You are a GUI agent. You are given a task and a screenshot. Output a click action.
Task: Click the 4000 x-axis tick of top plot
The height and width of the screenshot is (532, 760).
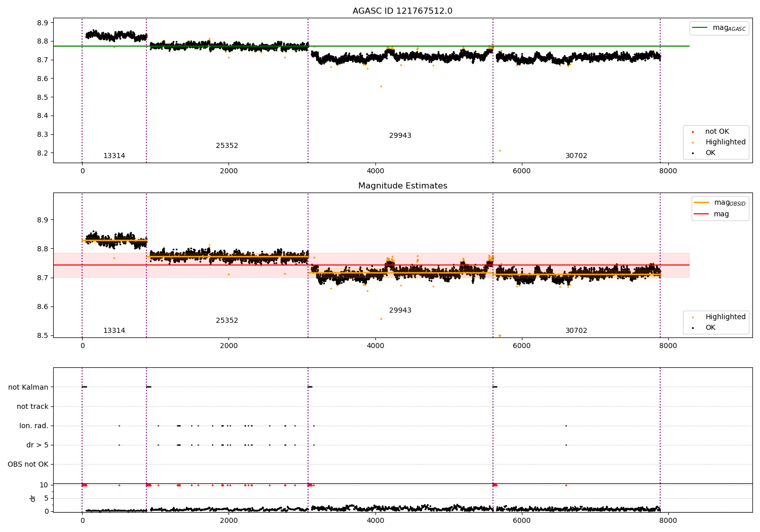click(375, 171)
